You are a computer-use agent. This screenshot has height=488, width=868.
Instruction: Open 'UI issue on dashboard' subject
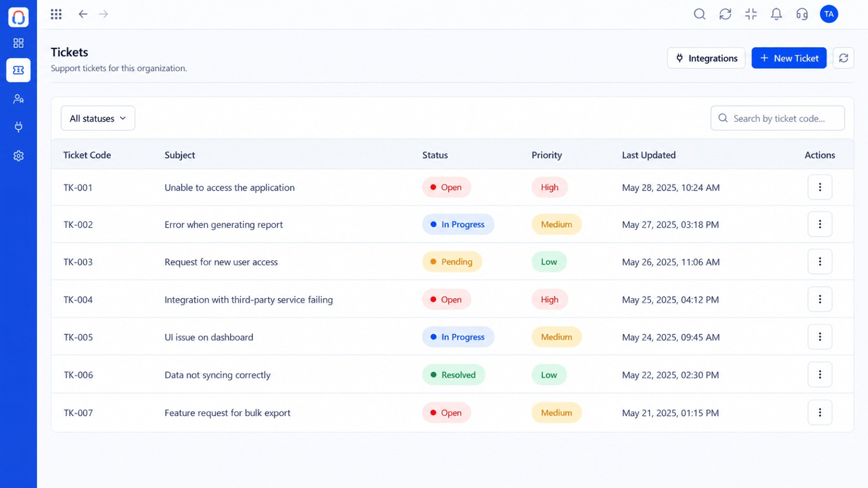[x=209, y=337]
